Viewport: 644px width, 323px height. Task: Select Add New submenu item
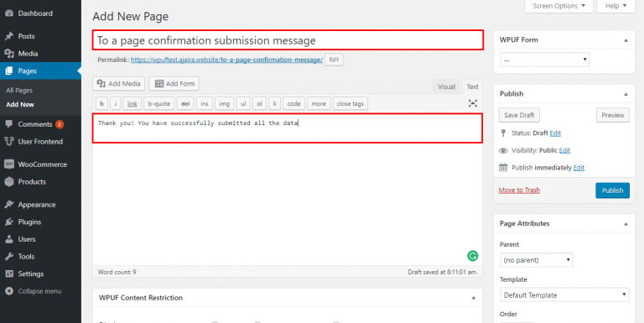pos(20,104)
